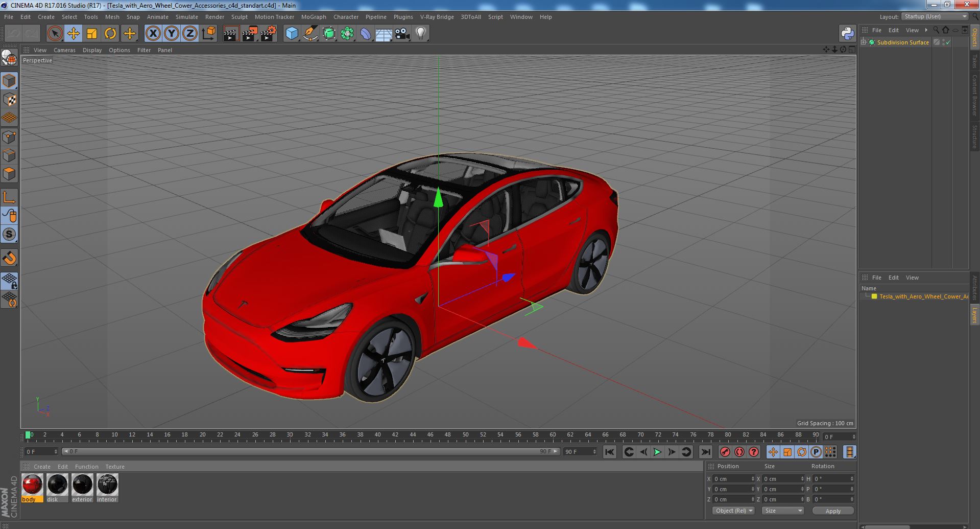Open the Layout dropdown

934,16
